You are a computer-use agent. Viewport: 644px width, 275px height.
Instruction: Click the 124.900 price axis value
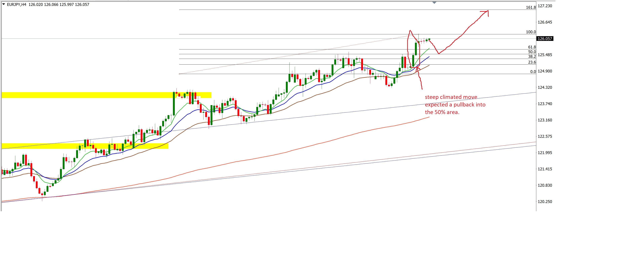point(545,71)
